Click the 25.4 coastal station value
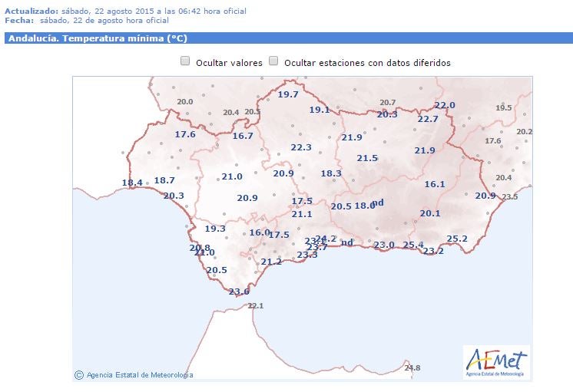 point(413,245)
